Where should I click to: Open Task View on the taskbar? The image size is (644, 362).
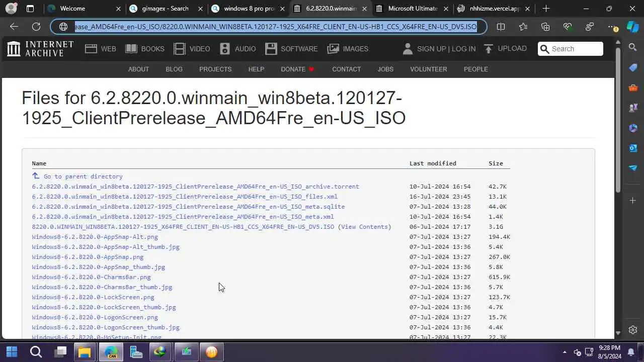coord(61,352)
